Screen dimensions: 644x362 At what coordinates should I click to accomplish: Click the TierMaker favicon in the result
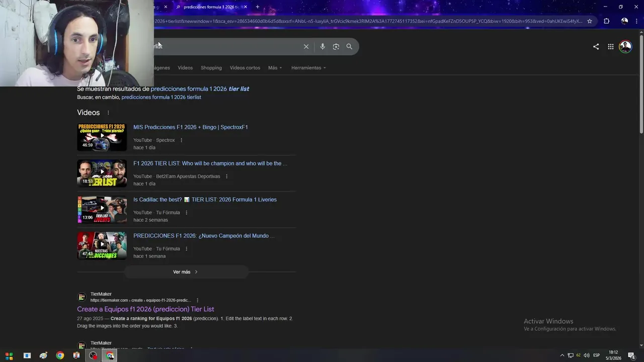click(82, 297)
